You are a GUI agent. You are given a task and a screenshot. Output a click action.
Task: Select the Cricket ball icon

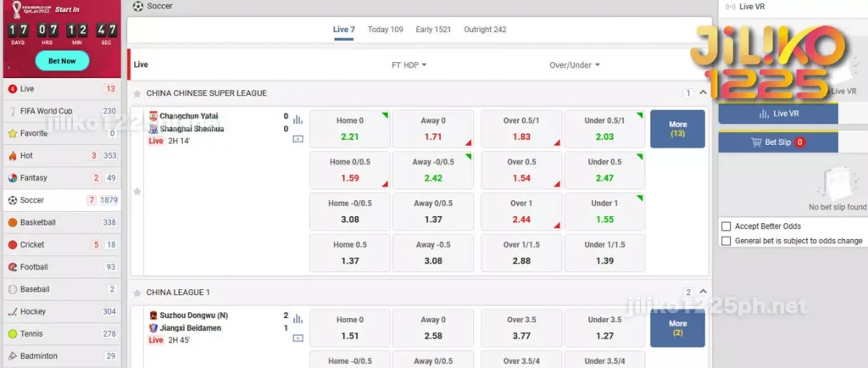coord(13,244)
